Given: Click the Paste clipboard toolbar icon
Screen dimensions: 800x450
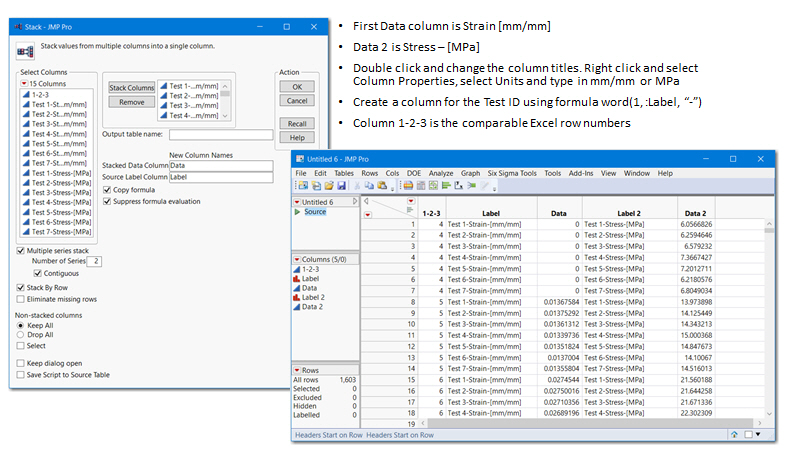Looking at the screenshot, I should tap(382, 186).
